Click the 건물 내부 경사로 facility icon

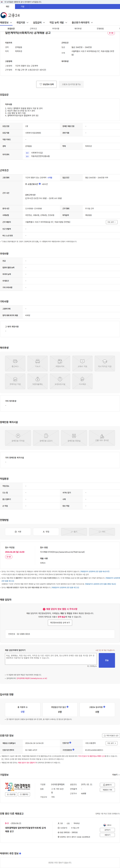click(x=102, y=438)
